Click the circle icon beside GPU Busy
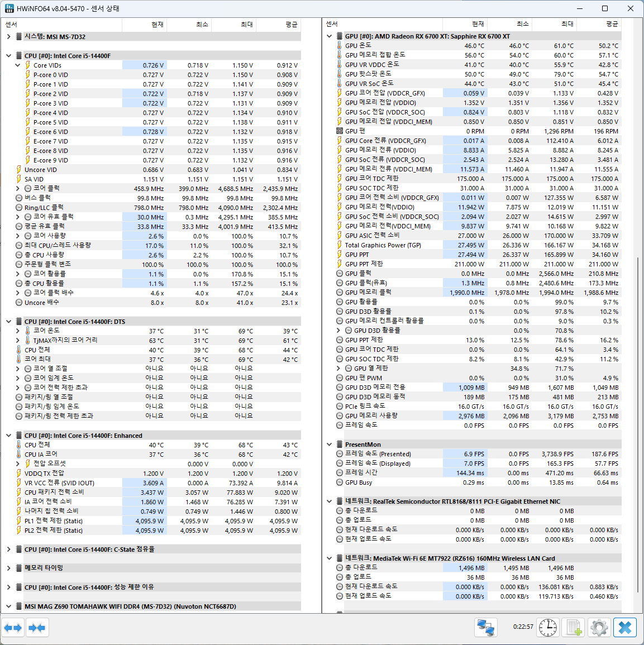This screenshot has width=644, height=645. coord(340,482)
